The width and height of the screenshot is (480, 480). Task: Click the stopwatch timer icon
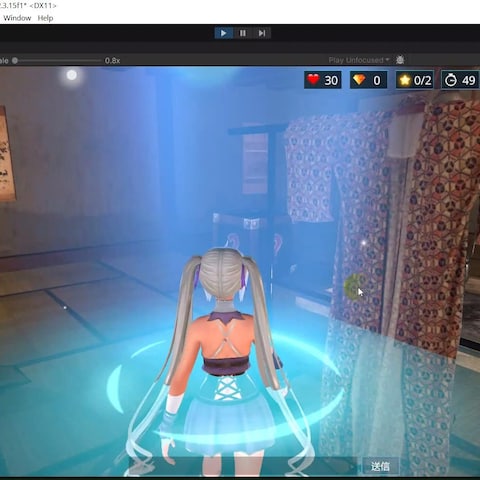click(451, 80)
